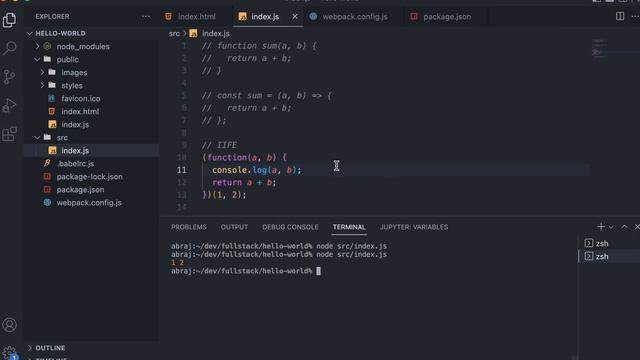Split the editor to the right

point(620,16)
